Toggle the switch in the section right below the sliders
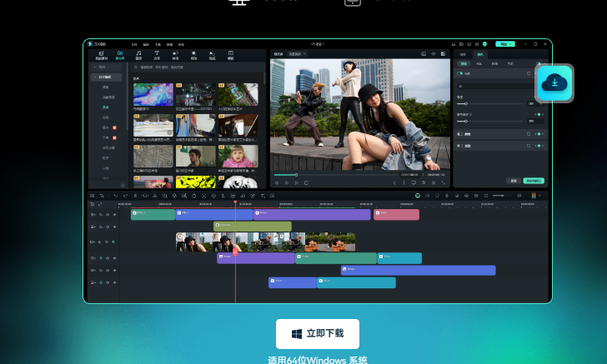This screenshot has width=607, height=364. pos(460,134)
